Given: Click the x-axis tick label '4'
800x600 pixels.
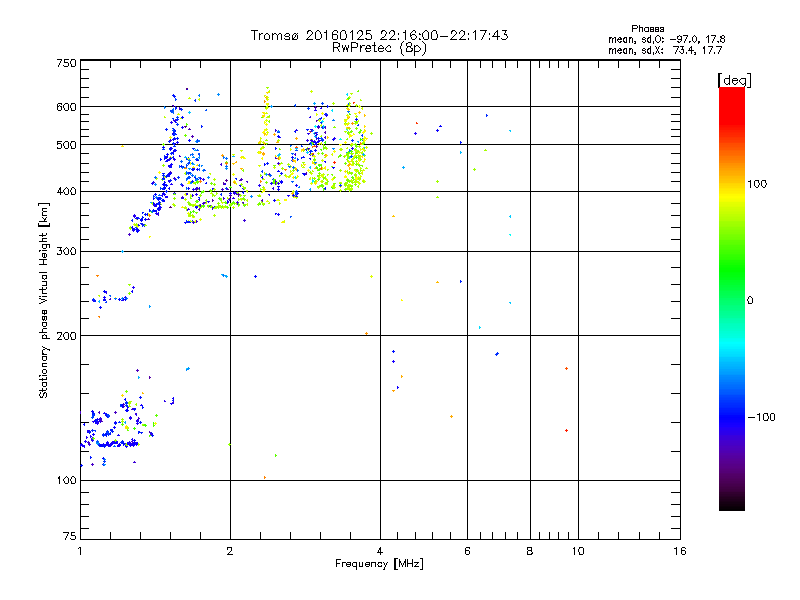Looking at the screenshot, I should (x=380, y=551).
